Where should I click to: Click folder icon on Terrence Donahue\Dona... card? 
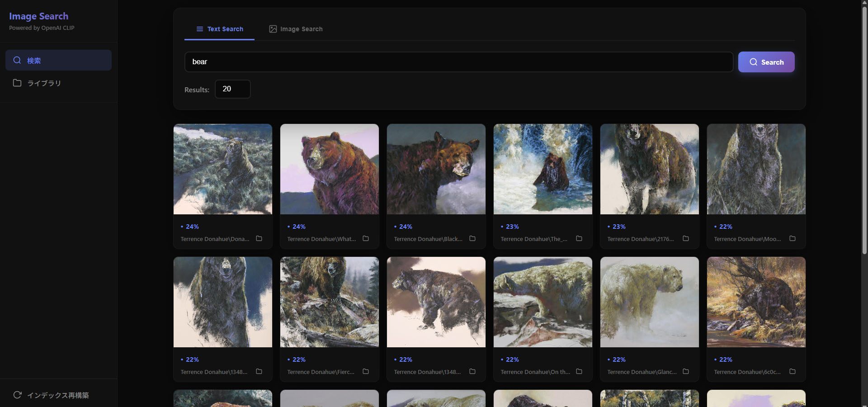259,238
